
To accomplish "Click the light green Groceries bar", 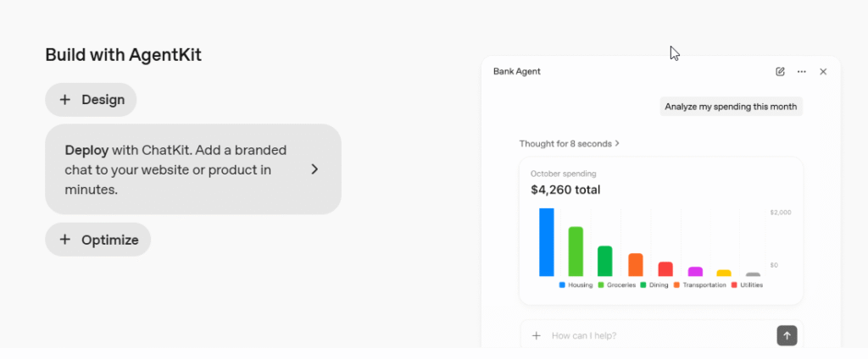I will click(576, 251).
